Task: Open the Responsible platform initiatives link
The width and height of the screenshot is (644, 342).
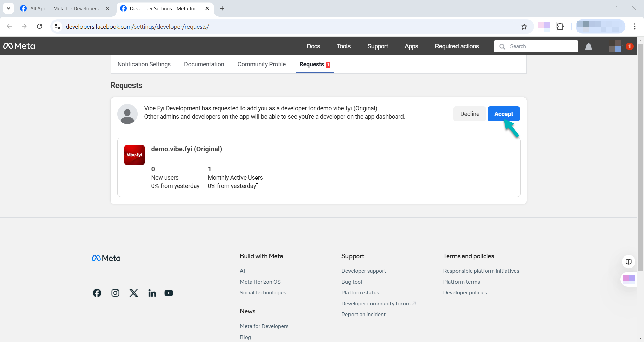Action: pos(481,271)
